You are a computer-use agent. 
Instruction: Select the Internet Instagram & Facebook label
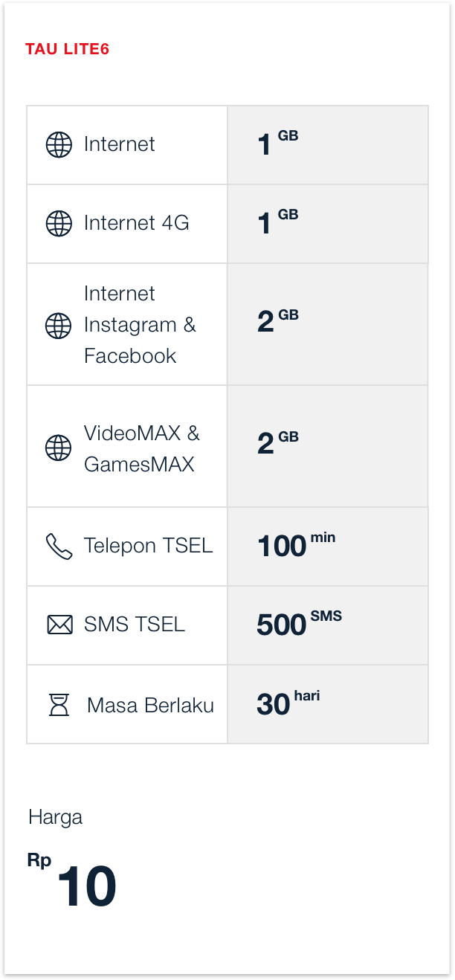139,325
